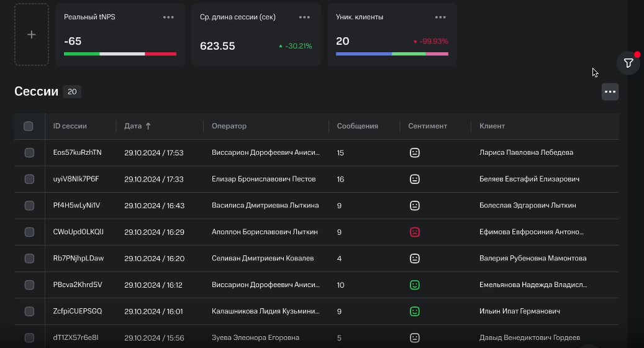Click the positive sentiment face for session PBcva2Khrd5V

coord(415,285)
